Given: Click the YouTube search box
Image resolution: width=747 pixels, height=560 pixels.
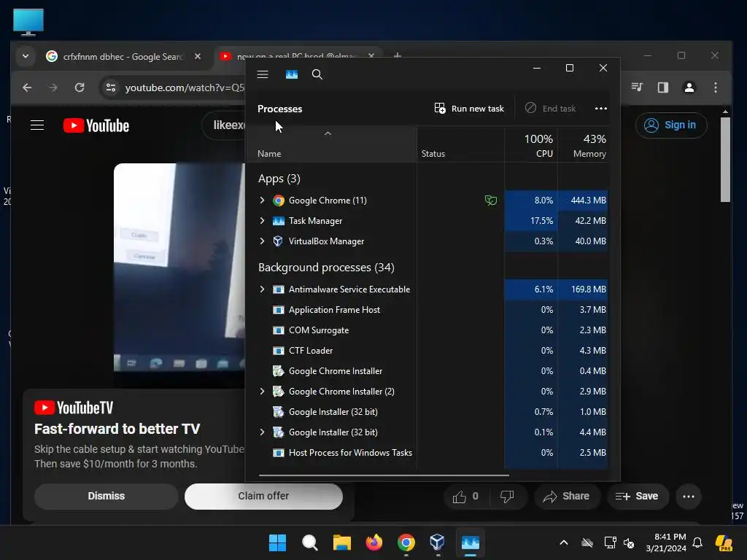Looking at the screenshot, I should point(224,125).
